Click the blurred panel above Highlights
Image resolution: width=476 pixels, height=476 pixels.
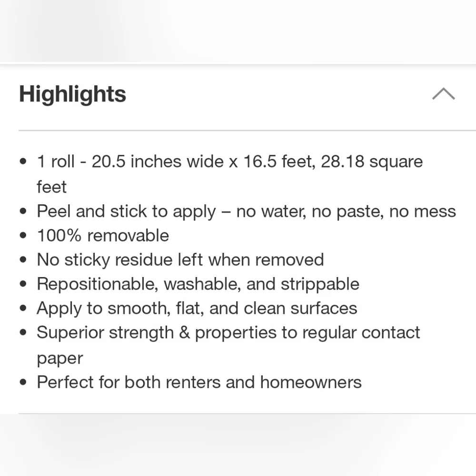pos(238,30)
